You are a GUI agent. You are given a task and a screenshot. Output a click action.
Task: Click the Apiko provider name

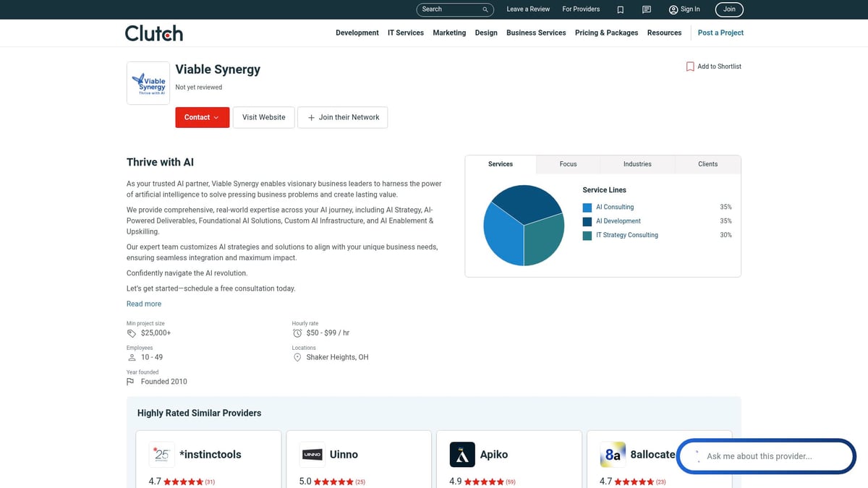[x=494, y=455]
